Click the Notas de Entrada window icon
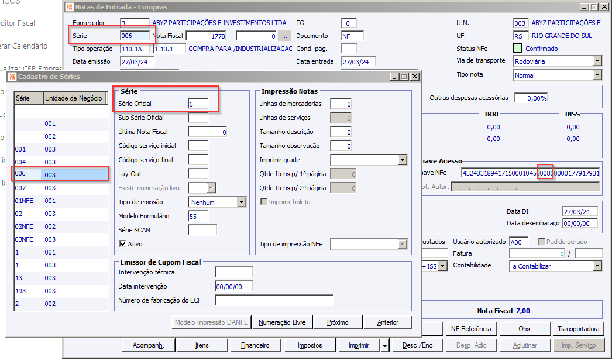612x364 pixels. point(70,7)
